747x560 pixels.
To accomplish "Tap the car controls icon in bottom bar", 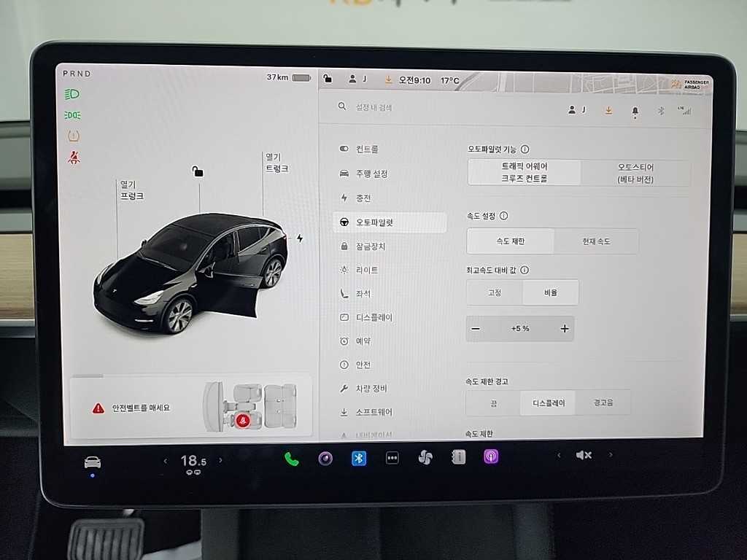I will tap(93, 462).
